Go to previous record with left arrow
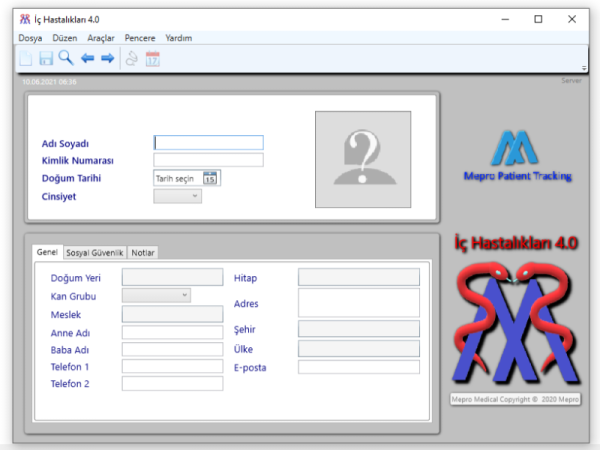Image resolution: width=600 pixels, height=450 pixels. tap(87, 58)
